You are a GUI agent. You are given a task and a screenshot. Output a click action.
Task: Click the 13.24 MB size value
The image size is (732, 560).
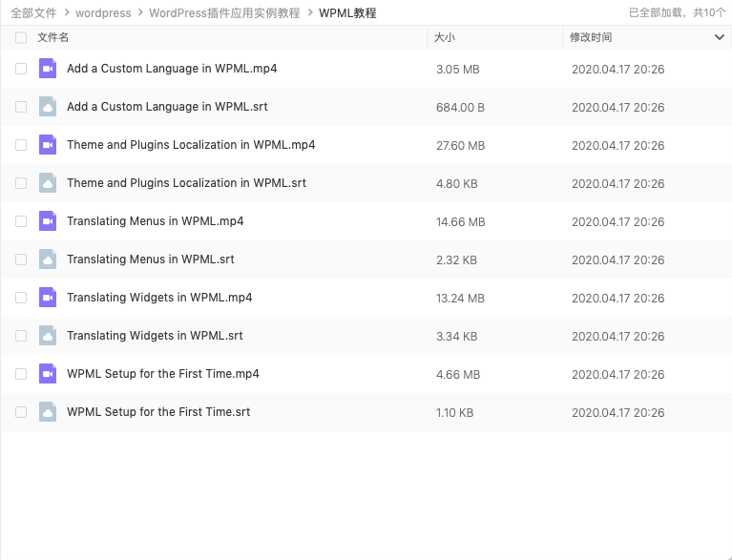tap(460, 299)
